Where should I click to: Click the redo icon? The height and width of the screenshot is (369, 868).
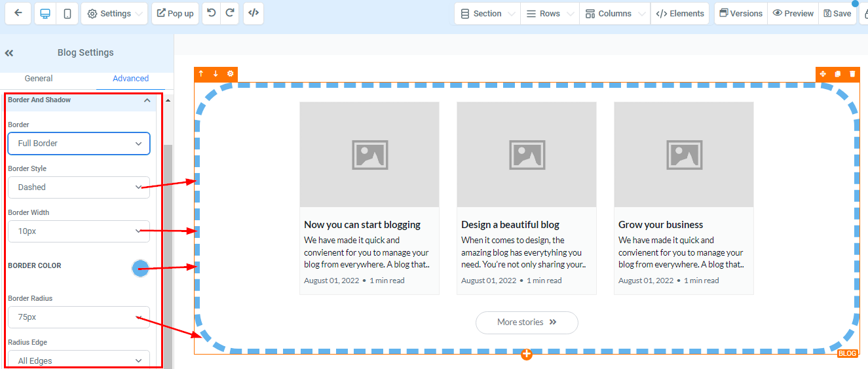click(x=229, y=13)
